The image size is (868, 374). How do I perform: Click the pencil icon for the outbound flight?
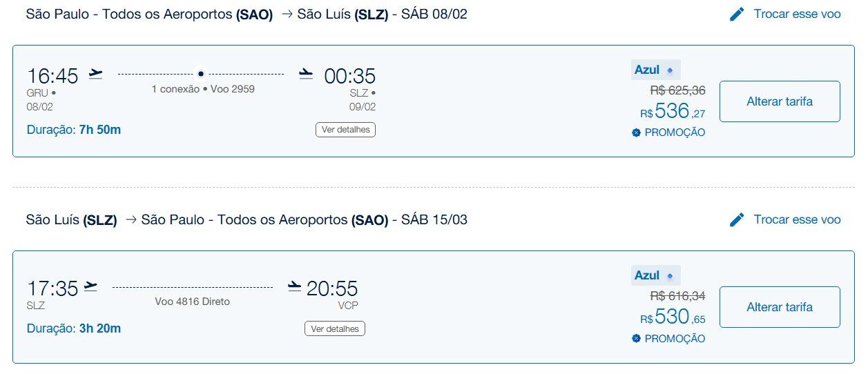(x=737, y=14)
